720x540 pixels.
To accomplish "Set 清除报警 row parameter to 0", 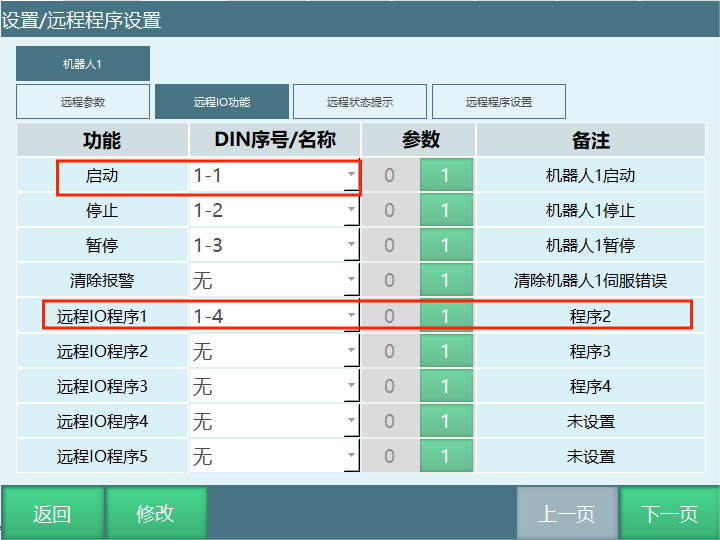I will (x=389, y=281).
